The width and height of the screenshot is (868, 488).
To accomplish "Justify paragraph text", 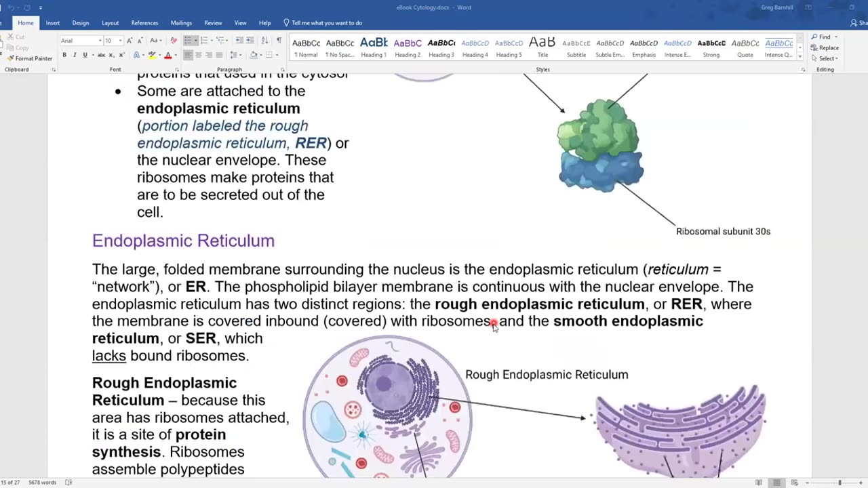I will [x=219, y=55].
